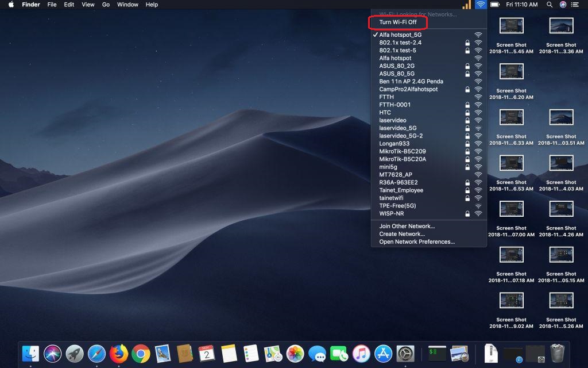Connect to the ASUS_80_5G network
Viewport: 588px width, 368px height.
point(397,74)
